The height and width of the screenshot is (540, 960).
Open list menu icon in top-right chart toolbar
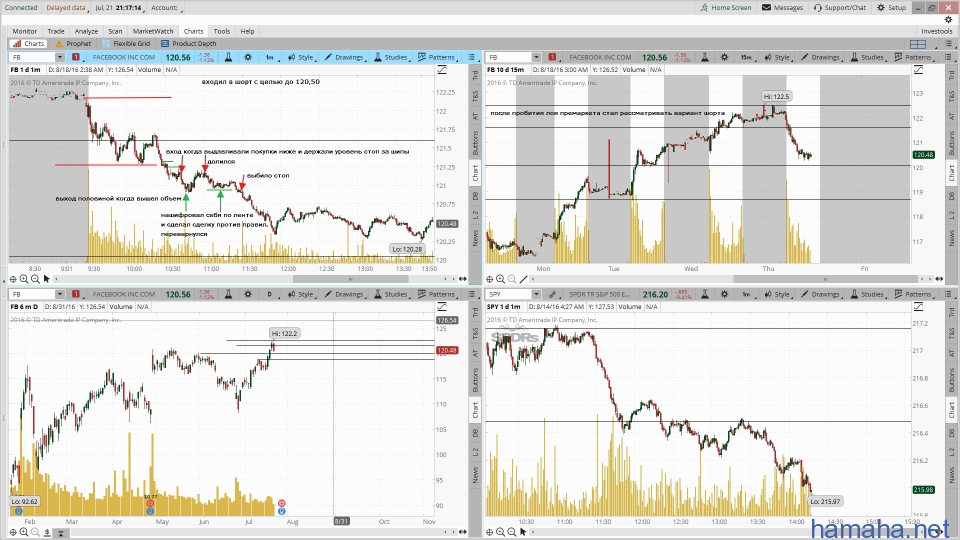pos(948,57)
